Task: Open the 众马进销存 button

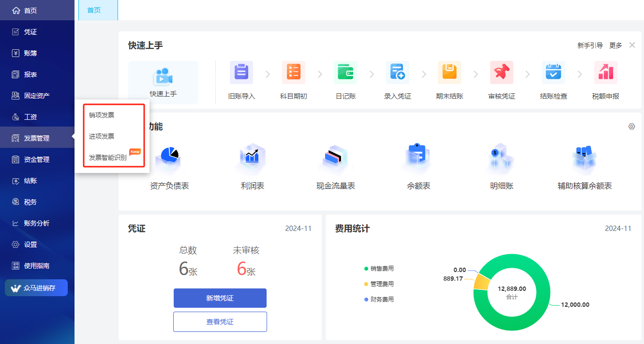Action: tap(36, 288)
